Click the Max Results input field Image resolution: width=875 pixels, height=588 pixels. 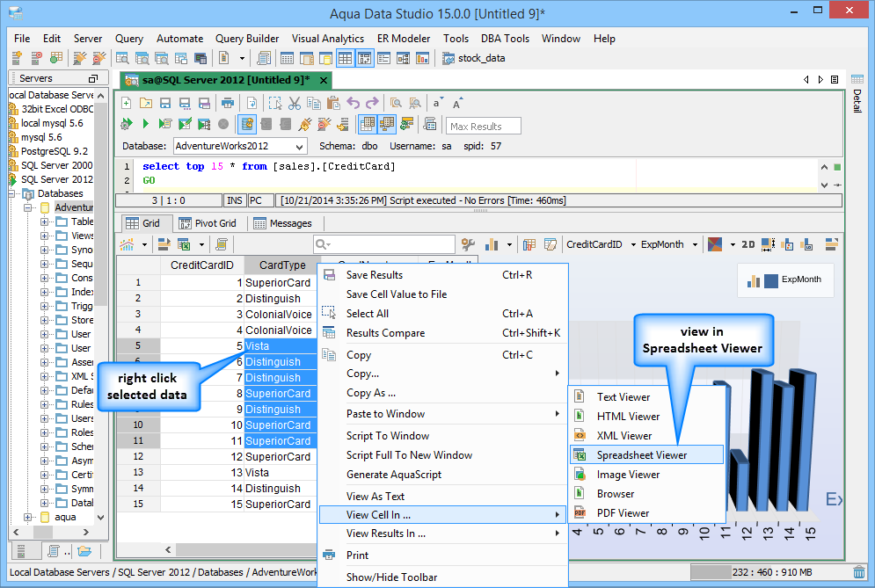tap(484, 126)
